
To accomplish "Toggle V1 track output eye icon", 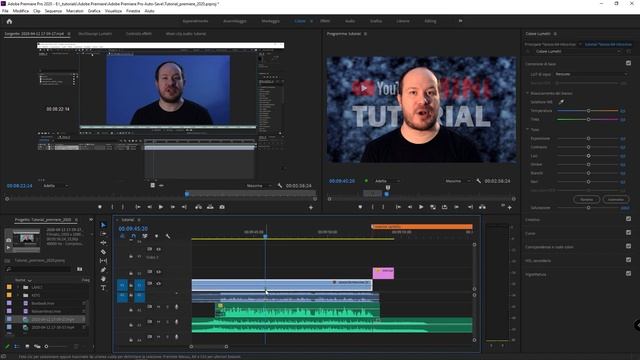I will click(158, 283).
